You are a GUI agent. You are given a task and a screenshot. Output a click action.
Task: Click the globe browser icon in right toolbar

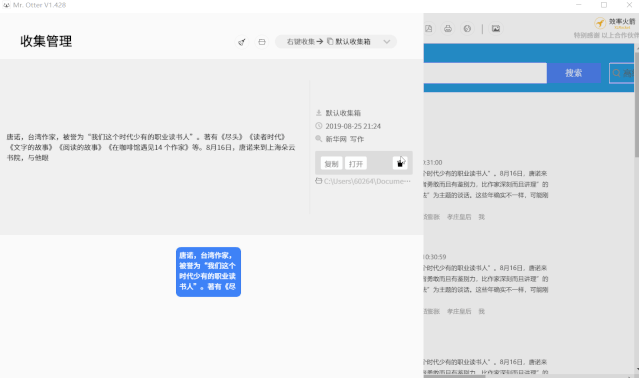click(x=467, y=29)
